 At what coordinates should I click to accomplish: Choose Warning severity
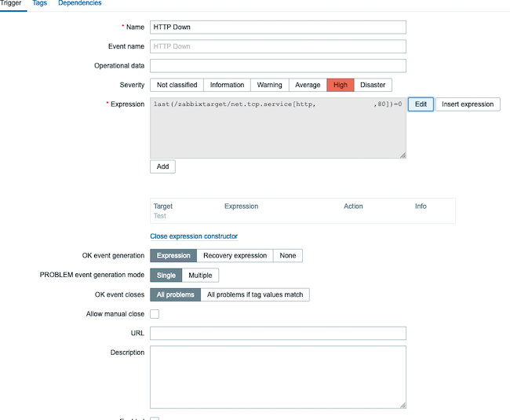[x=269, y=85]
